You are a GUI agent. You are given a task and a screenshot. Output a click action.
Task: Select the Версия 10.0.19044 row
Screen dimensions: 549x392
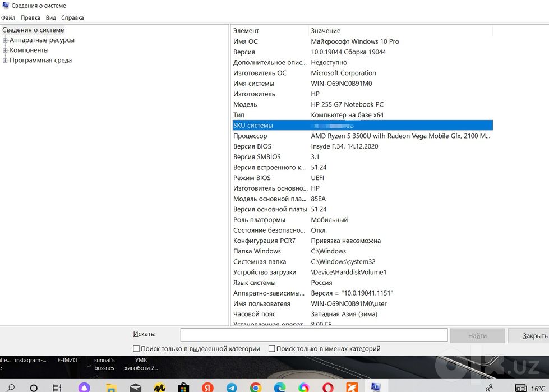pos(362,52)
